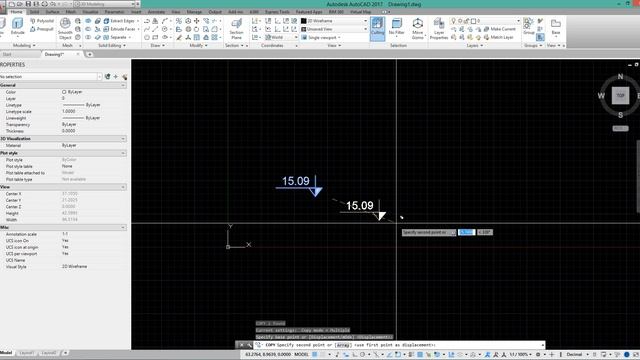The width and height of the screenshot is (640, 360).
Task: Click the Separate solid tool
Action: pyautogui.click(x=115, y=37)
